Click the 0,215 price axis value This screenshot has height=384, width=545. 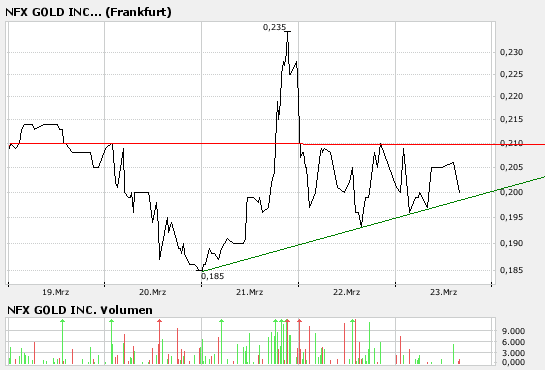click(511, 119)
